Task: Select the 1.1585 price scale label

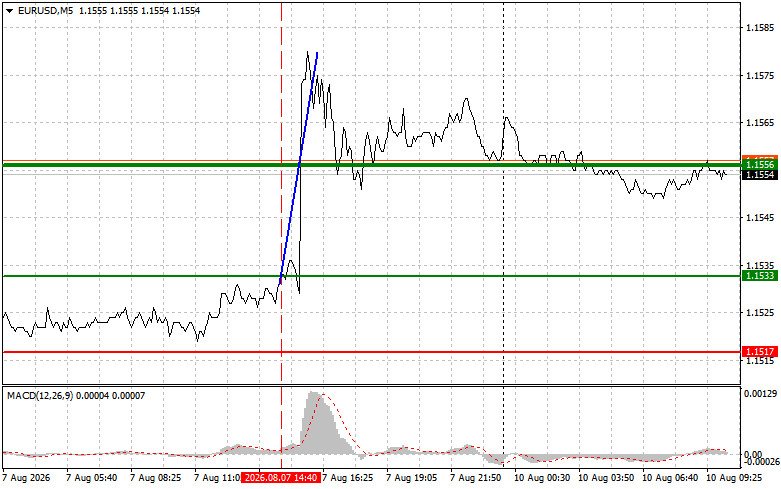Action: point(760,28)
